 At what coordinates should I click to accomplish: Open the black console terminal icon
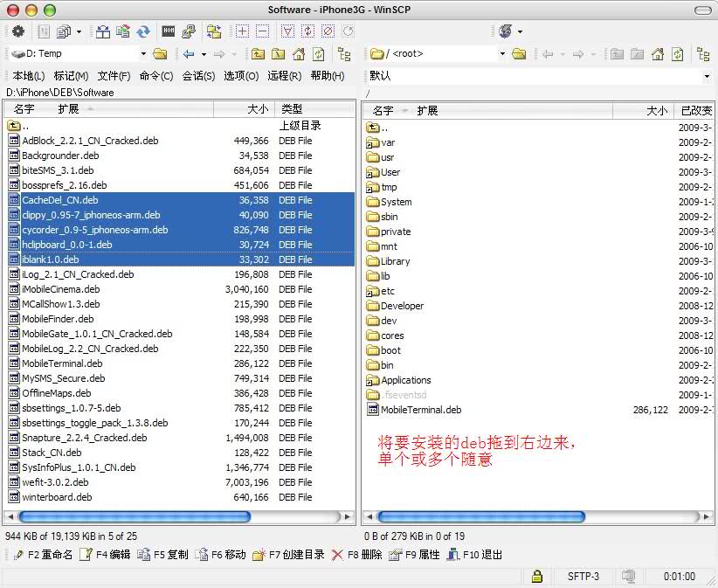coord(169,31)
